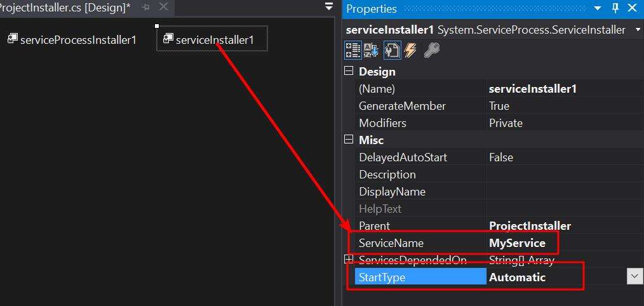644x306 pixels.
Task: Click the Properties panel title
Action: [372, 9]
